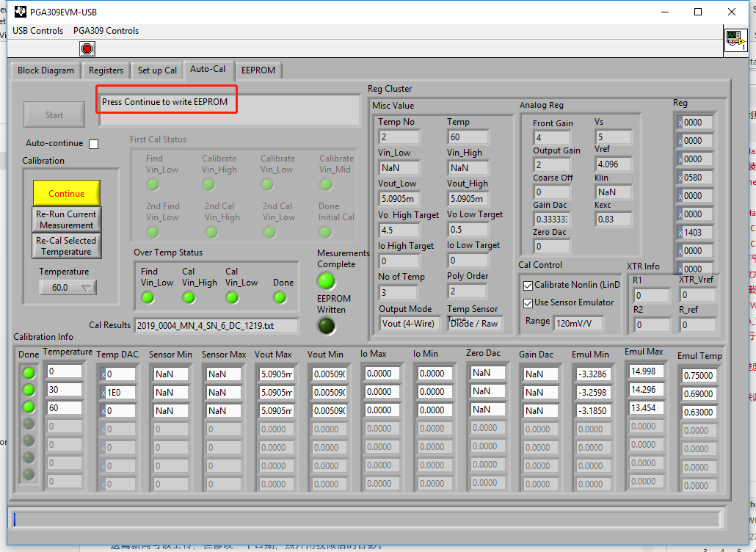The image size is (756, 552).
Task: Click the first row Done LED in Calibration Info
Action: tap(29, 373)
